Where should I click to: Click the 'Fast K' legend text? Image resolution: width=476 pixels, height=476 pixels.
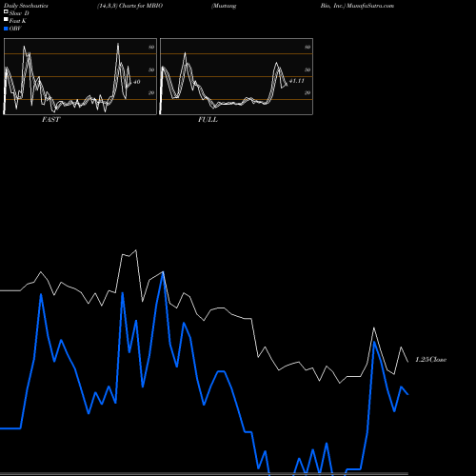click(x=18, y=21)
